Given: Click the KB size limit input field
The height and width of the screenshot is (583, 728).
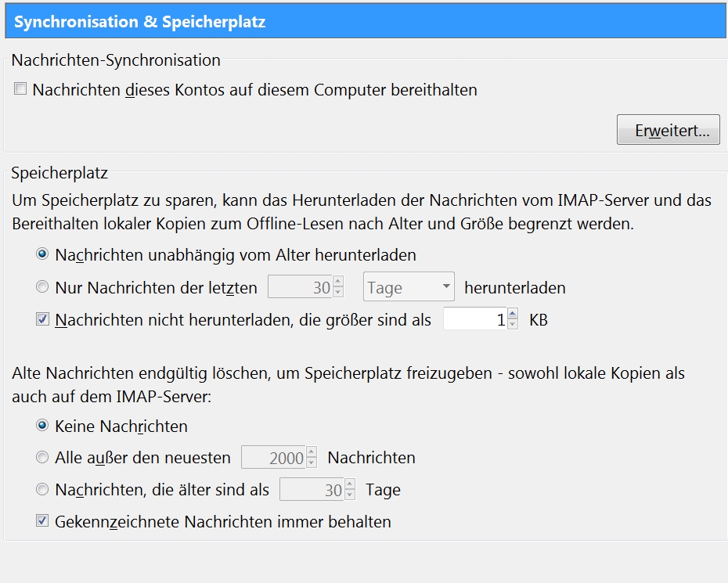Looking at the screenshot, I should point(474,320).
